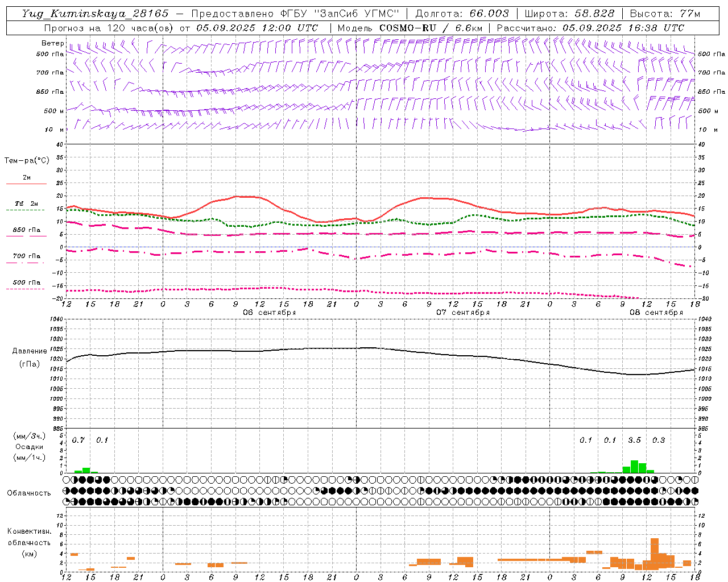Select the 'Td 2м' dew point legend entry
Image resolution: width=728 pixels, height=582 pixels.
point(26,203)
